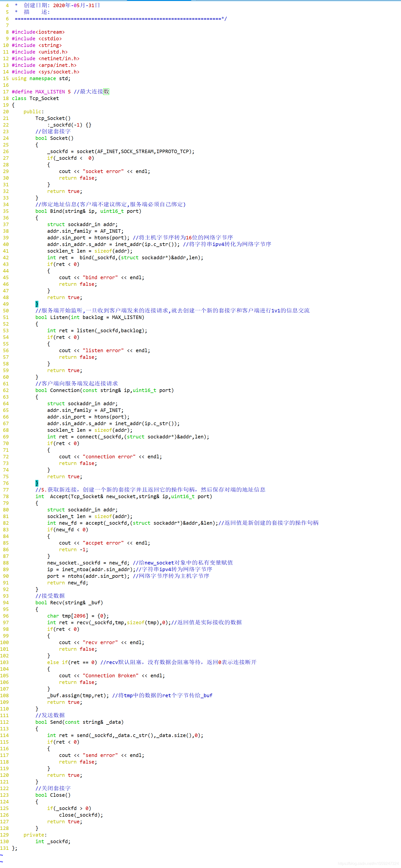Click 'bool Close()' declaration
The height and width of the screenshot is (868, 401).
pyautogui.click(x=53, y=795)
